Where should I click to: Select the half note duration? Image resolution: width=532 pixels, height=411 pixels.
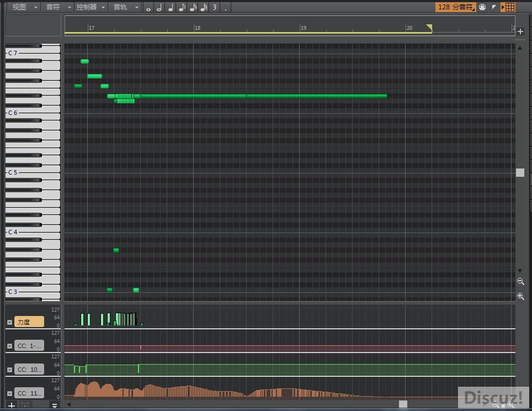click(x=159, y=8)
